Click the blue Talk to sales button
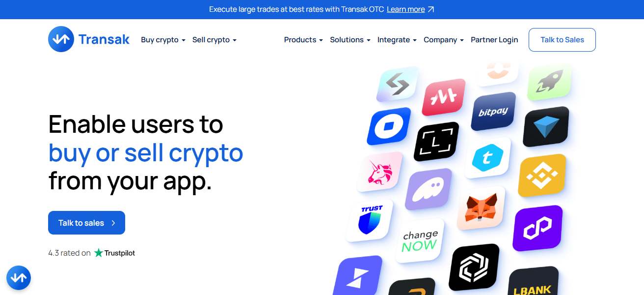Image resolution: width=644 pixels, height=295 pixels. point(86,223)
